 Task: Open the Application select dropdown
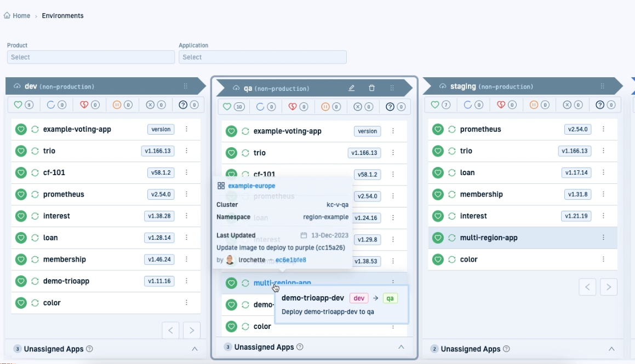(x=262, y=57)
